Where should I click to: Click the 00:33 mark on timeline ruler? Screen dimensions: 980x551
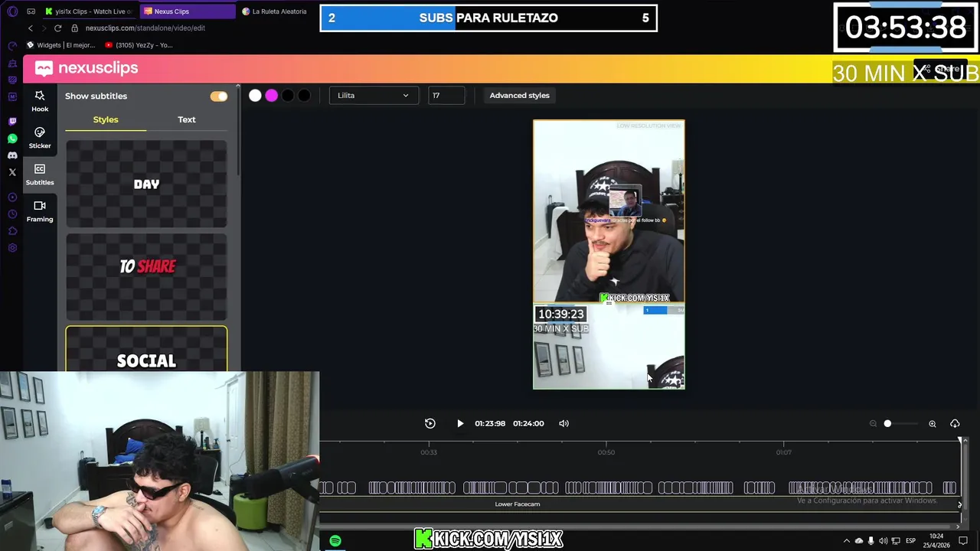429,452
